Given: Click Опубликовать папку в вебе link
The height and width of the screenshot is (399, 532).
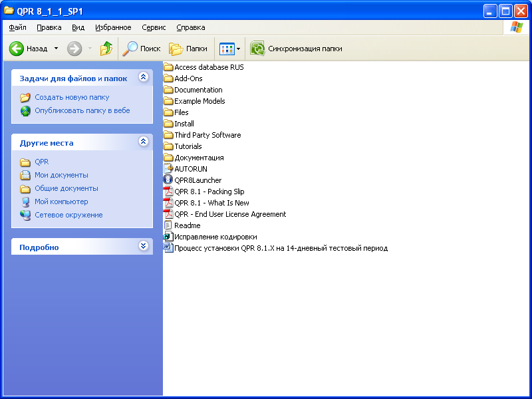Looking at the screenshot, I should [82, 110].
